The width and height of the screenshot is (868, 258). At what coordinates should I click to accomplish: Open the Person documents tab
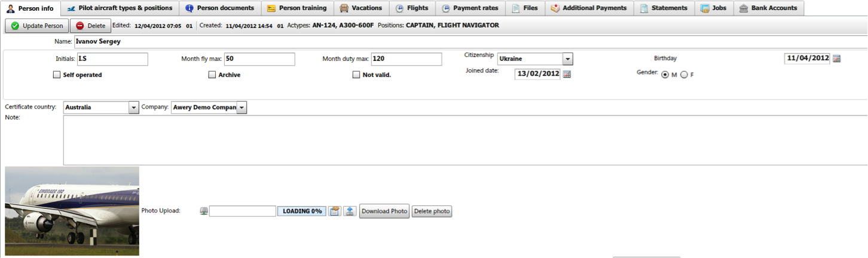219,8
